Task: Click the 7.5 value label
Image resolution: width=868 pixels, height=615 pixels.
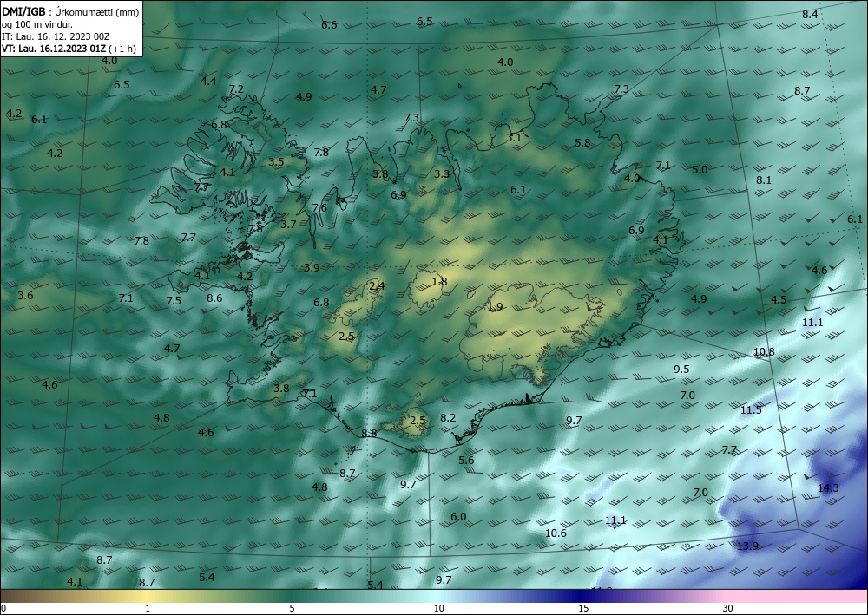Action: click(x=174, y=301)
